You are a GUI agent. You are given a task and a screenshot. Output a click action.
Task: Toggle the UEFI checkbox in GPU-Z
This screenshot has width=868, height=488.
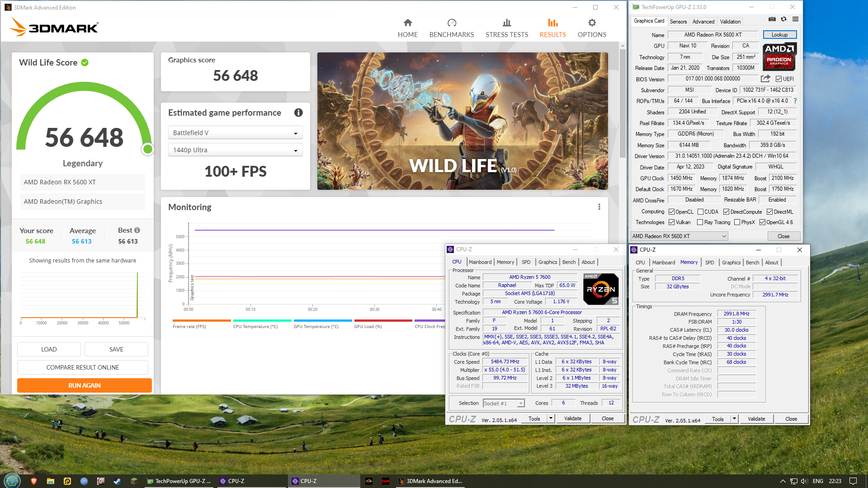pos(778,79)
